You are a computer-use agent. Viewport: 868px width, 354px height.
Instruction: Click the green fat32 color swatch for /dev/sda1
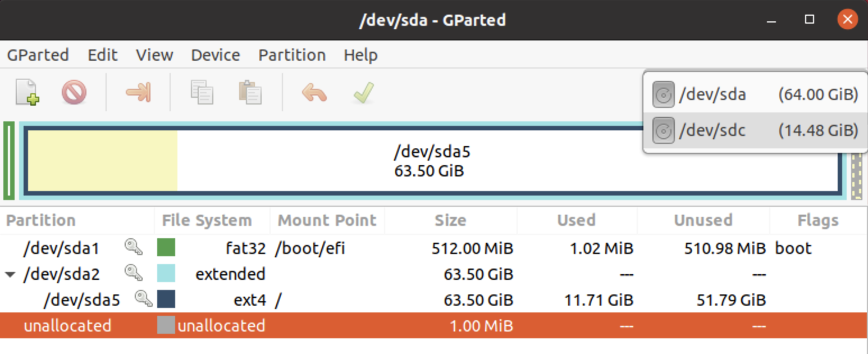coord(166,247)
